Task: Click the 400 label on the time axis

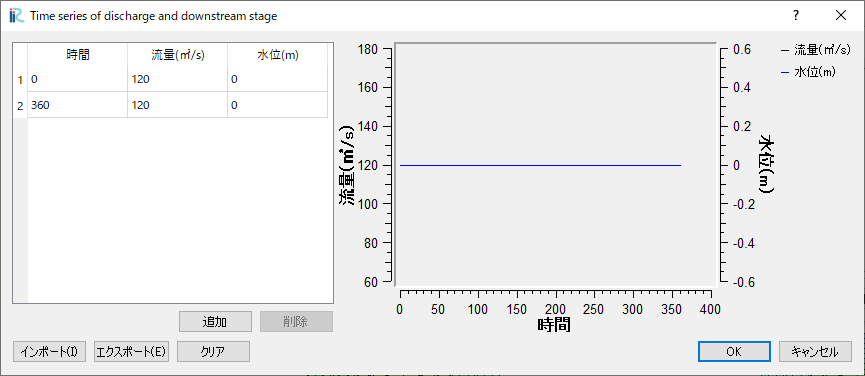Action: click(711, 309)
